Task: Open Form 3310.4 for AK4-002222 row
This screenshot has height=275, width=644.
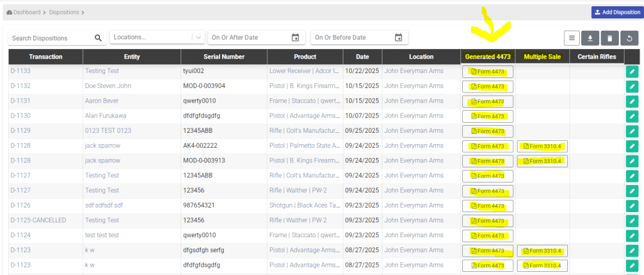Action: [542, 146]
